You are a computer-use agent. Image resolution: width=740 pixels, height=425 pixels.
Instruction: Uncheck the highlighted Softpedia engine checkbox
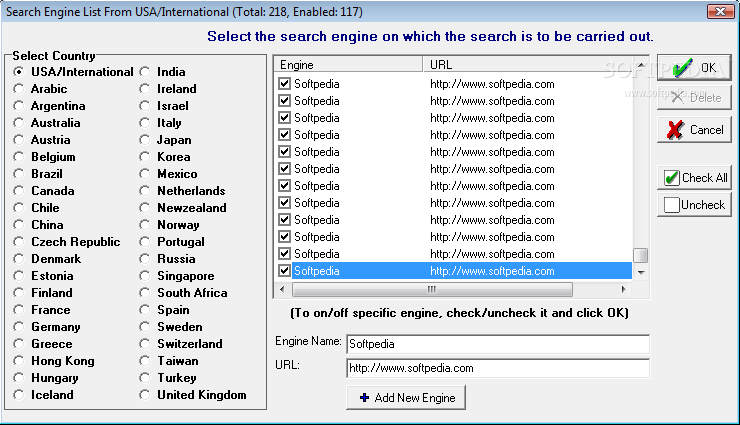point(285,270)
